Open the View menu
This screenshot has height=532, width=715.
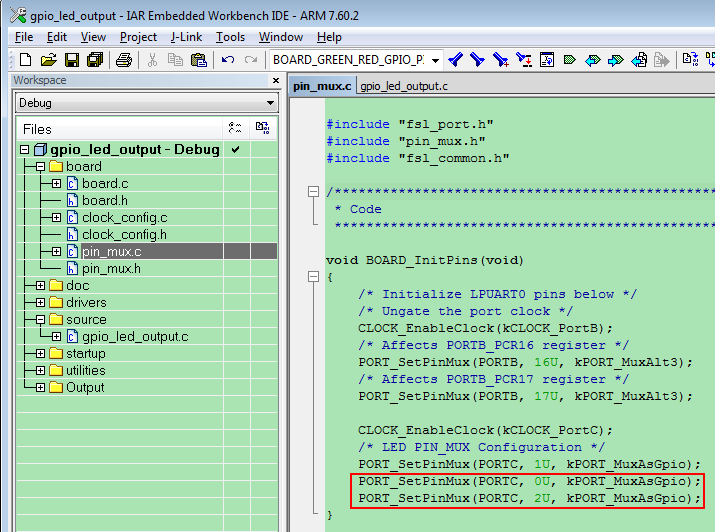(93, 37)
